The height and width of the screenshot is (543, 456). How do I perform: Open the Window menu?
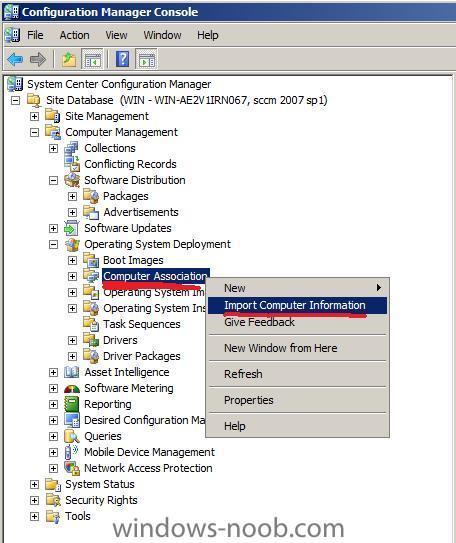162,35
